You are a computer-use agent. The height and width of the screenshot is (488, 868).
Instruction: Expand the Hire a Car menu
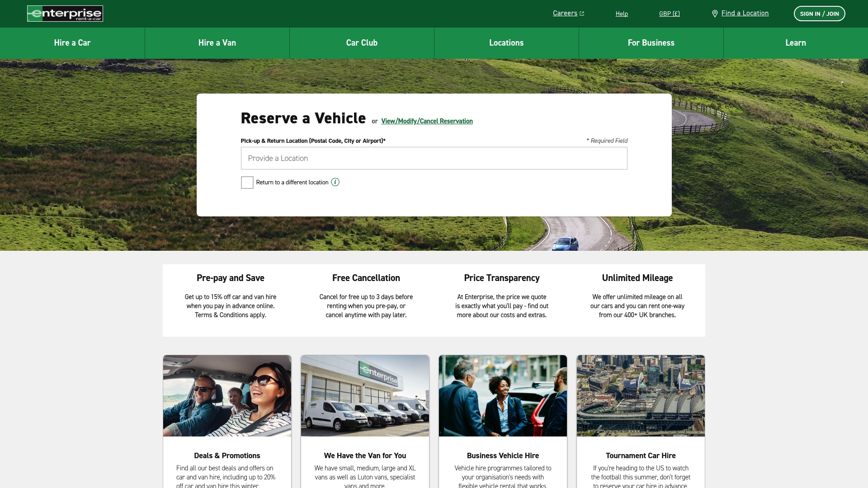pyautogui.click(x=72, y=43)
